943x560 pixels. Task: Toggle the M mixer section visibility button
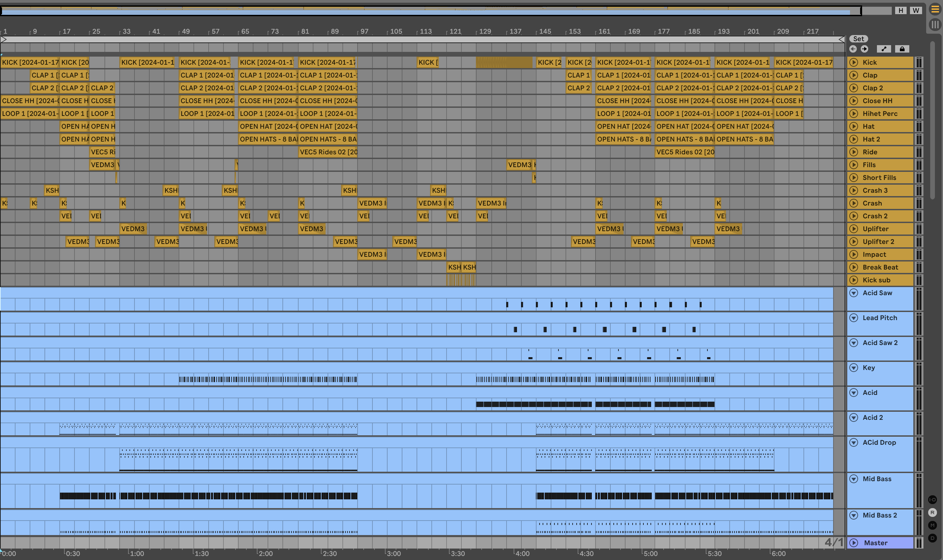(x=932, y=525)
